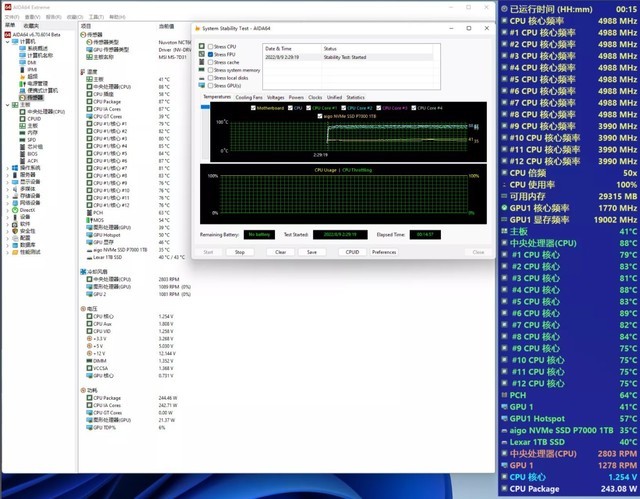The image size is (640, 499).
Task: Open the 超频 flame icon
Action: (x=22, y=76)
